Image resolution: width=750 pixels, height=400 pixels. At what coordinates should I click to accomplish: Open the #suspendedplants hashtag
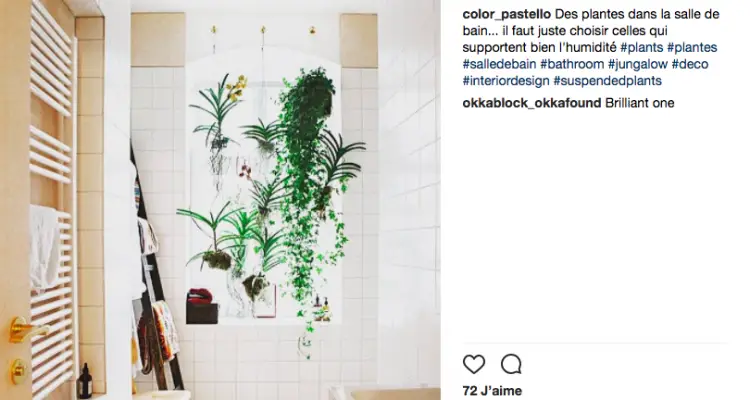(607, 80)
